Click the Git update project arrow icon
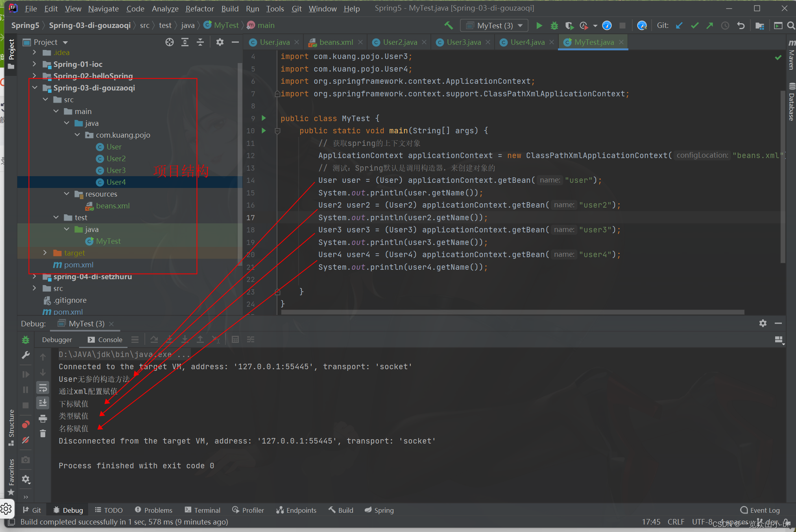This screenshot has height=532, width=796. coord(679,26)
